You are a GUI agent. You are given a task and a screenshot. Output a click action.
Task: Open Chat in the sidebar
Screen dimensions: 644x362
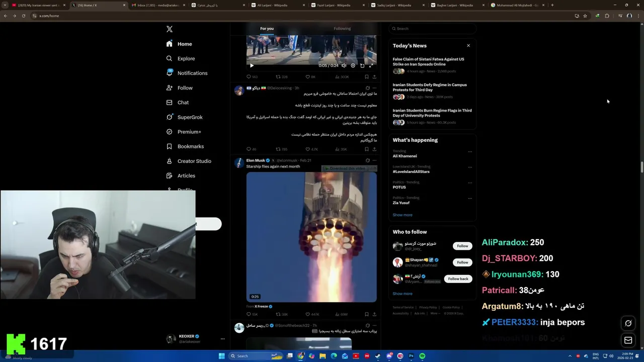coord(178,102)
